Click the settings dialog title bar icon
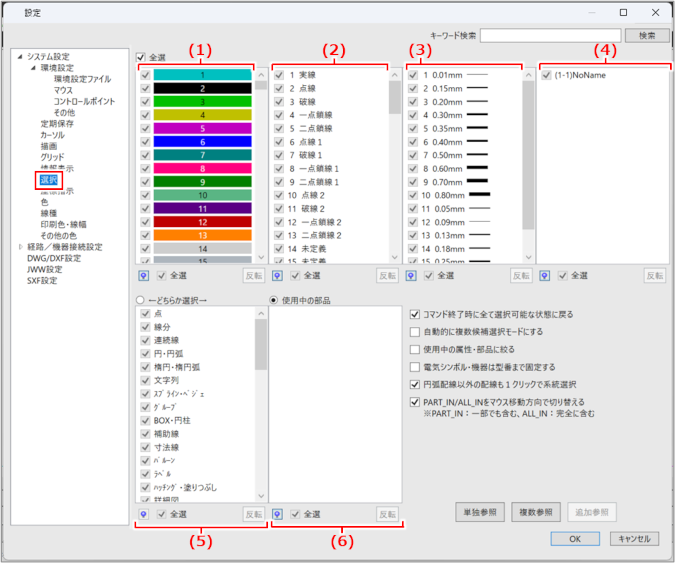 pos(12,13)
